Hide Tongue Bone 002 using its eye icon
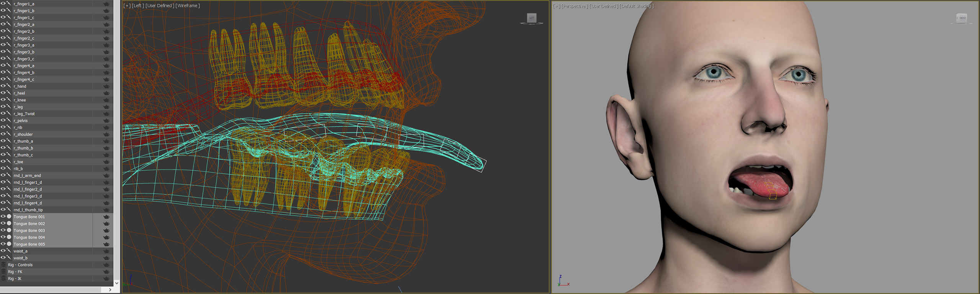The width and height of the screenshot is (980, 294). (3, 223)
